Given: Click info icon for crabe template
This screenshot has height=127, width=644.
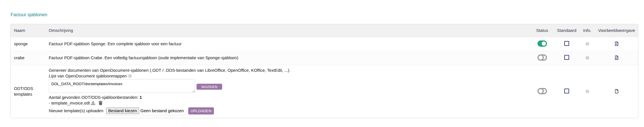Looking at the screenshot, I should (587, 58).
